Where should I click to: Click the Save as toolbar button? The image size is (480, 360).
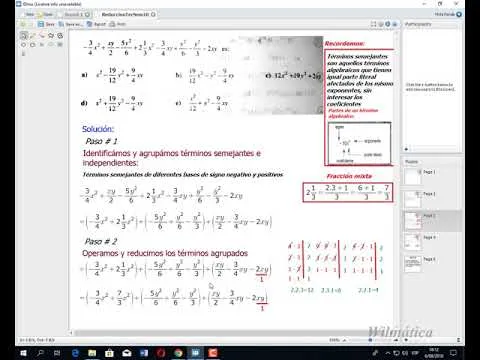click(70, 24)
